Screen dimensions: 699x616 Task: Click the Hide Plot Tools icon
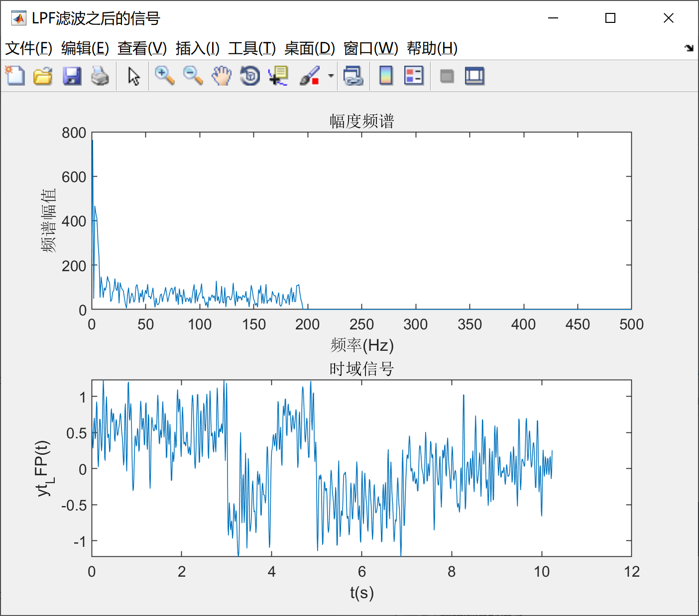click(447, 76)
